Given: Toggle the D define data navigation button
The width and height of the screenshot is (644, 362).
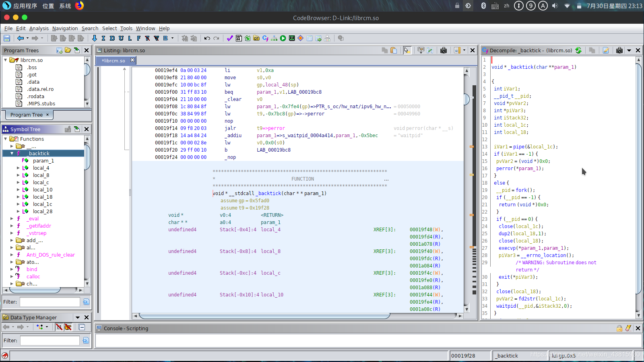Looking at the screenshot, I should coord(112,38).
